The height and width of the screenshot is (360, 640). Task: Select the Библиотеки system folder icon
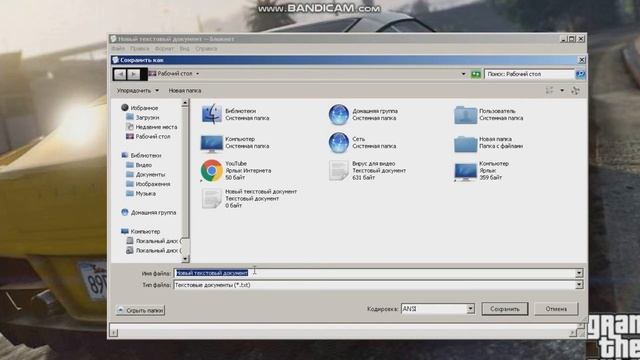(211, 114)
